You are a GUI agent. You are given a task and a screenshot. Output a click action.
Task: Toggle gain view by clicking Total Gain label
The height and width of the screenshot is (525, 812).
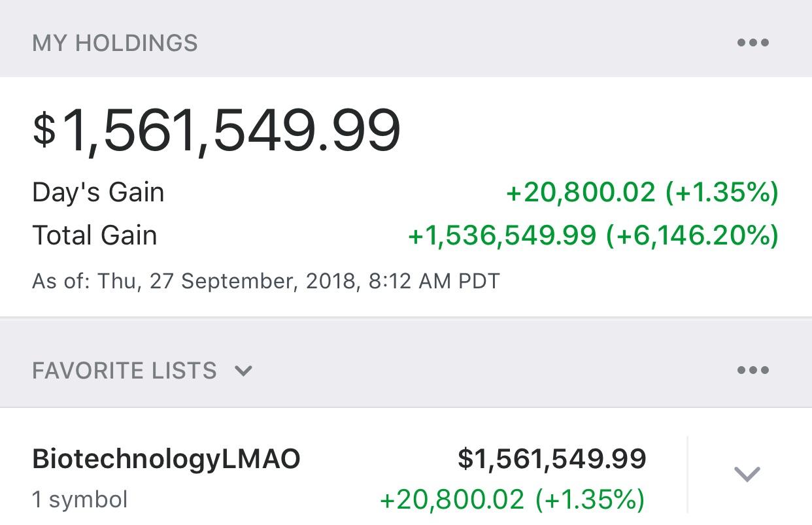point(94,235)
